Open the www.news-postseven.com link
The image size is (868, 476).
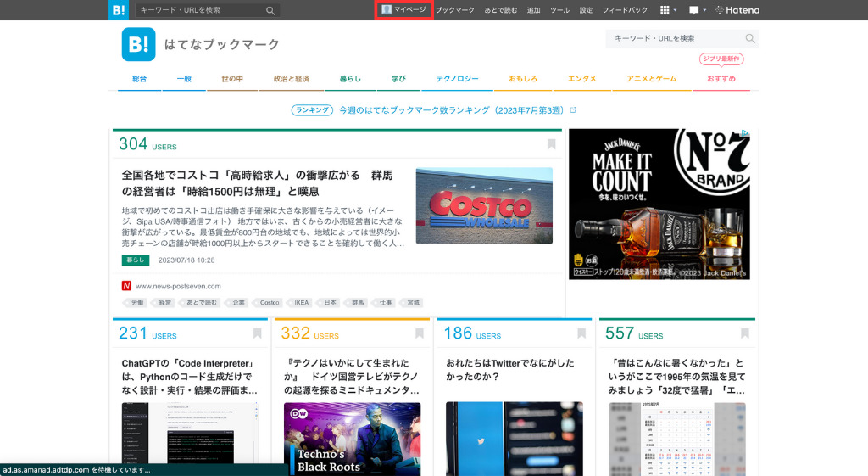pos(178,287)
